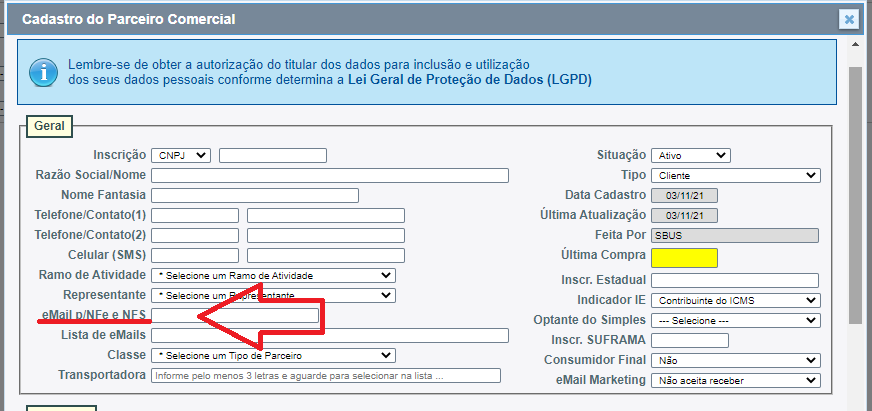The height and width of the screenshot is (411, 872).
Task: Select a Ramo de Atividade from dropdown
Action: (x=273, y=275)
